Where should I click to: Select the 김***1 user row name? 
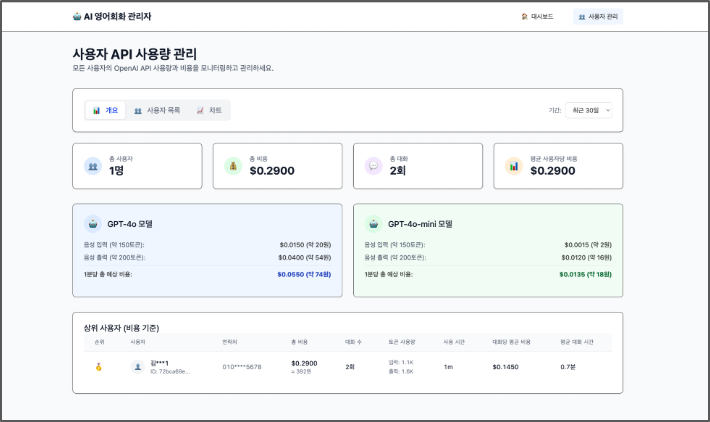[159, 363]
